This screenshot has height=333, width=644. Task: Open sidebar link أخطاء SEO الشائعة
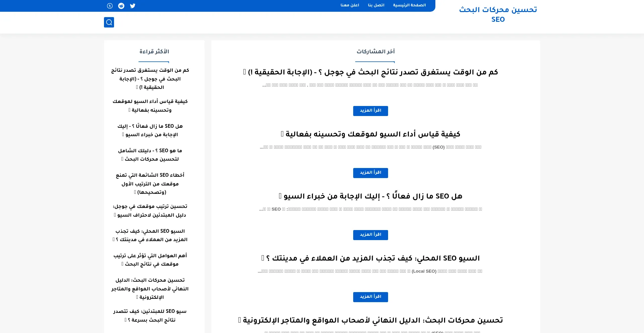pyautogui.click(x=150, y=183)
